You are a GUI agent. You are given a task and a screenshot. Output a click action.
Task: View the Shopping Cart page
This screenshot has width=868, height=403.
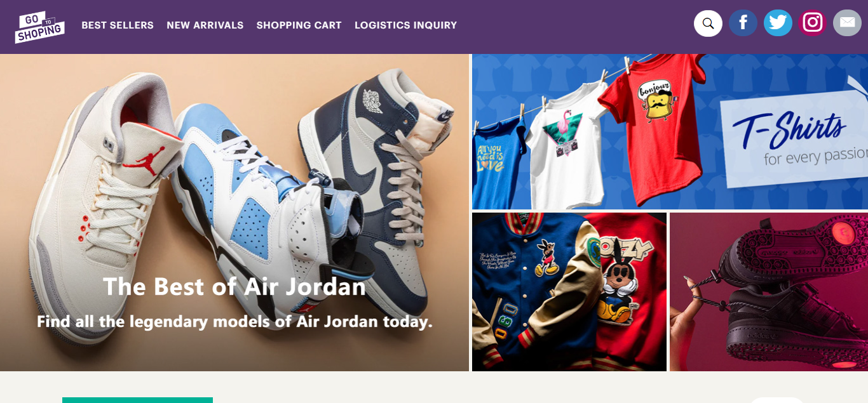click(299, 25)
